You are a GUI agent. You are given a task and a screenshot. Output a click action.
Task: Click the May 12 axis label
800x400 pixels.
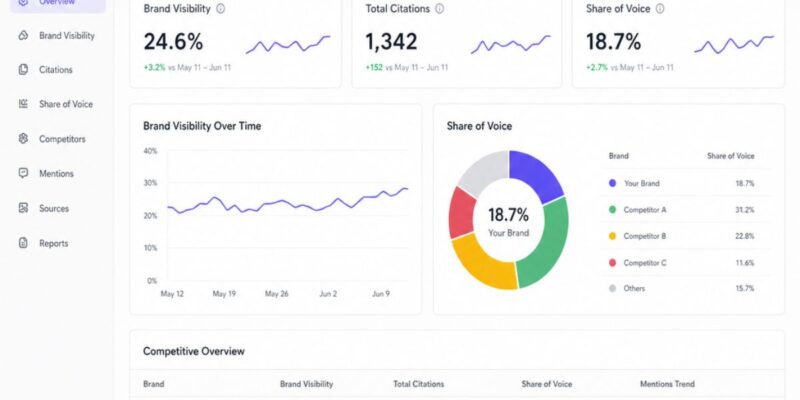click(x=172, y=294)
